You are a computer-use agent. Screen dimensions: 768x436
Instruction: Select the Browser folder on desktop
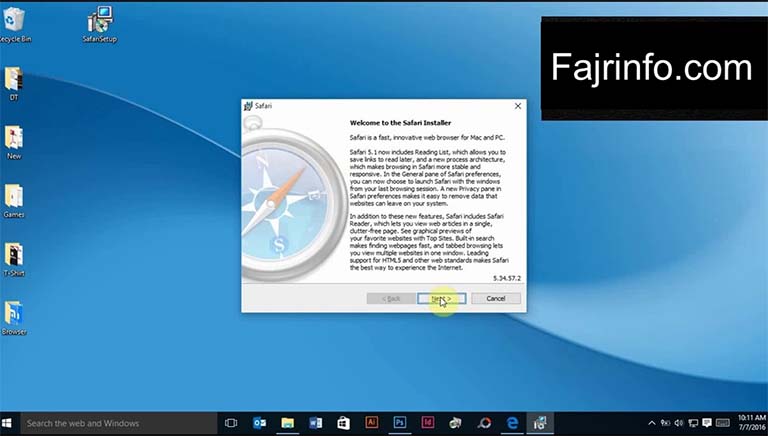pos(14,318)
